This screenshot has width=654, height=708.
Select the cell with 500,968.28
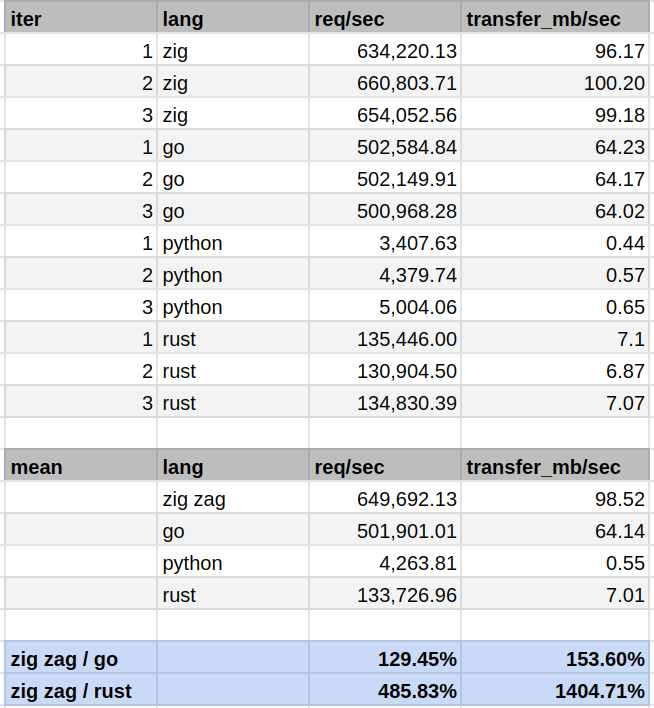click(384, 211)
